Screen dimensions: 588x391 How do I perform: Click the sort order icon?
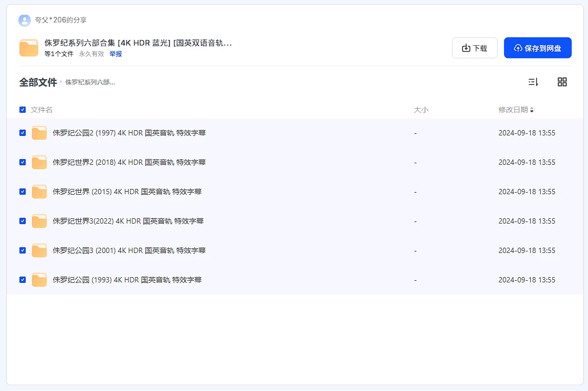coord(533,82)
